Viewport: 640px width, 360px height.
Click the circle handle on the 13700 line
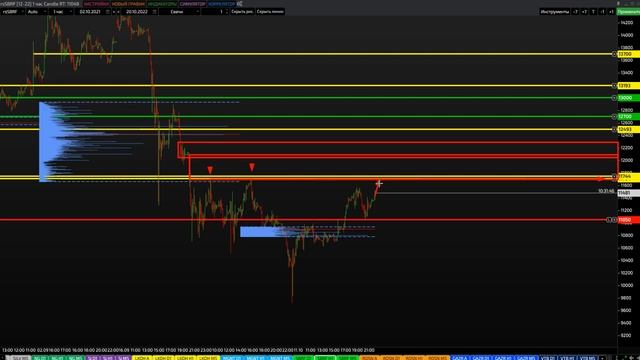614,54
